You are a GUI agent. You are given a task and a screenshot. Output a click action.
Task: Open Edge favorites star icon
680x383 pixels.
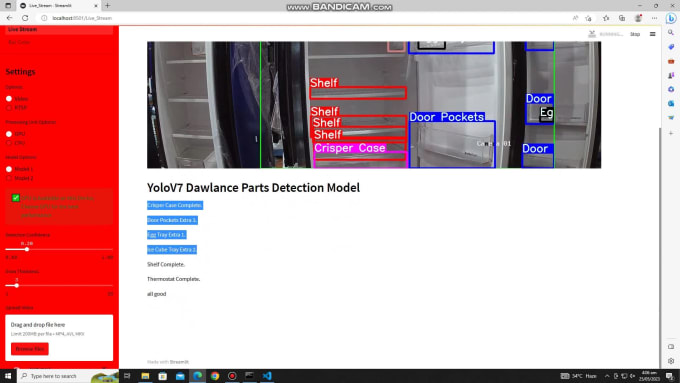[606, 18]
